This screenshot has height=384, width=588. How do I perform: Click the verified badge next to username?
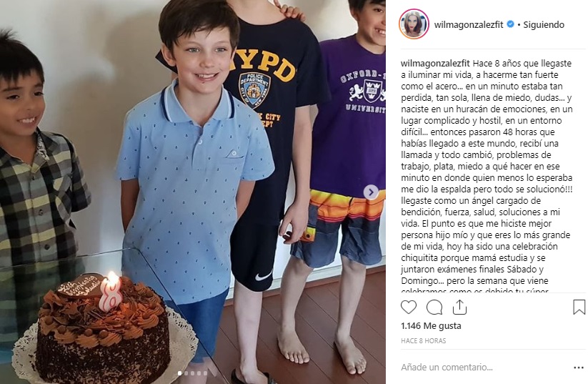coord(510,24)
